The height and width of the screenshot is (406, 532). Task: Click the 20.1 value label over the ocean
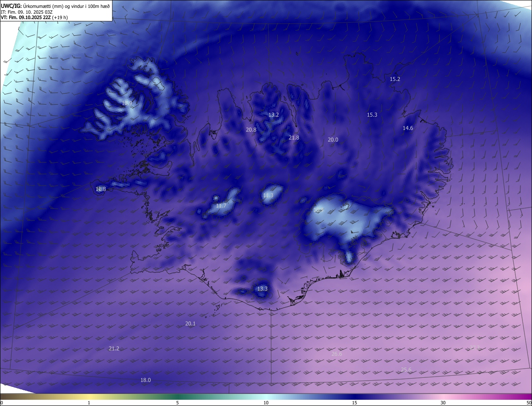click(190, 323)
